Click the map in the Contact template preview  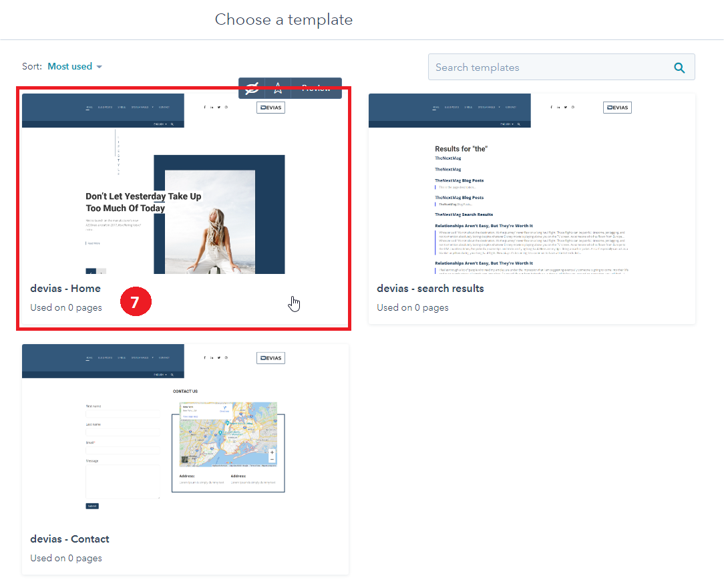click(x=228, y=434)
